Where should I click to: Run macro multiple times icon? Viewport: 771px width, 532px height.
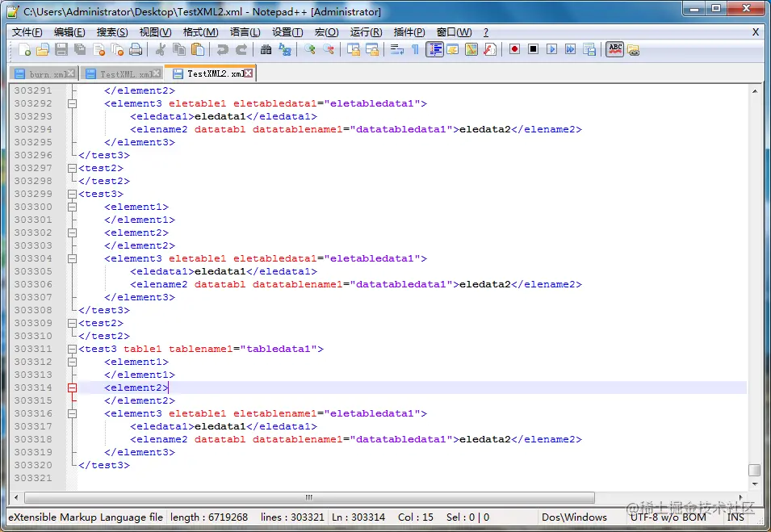pos(571,50)
